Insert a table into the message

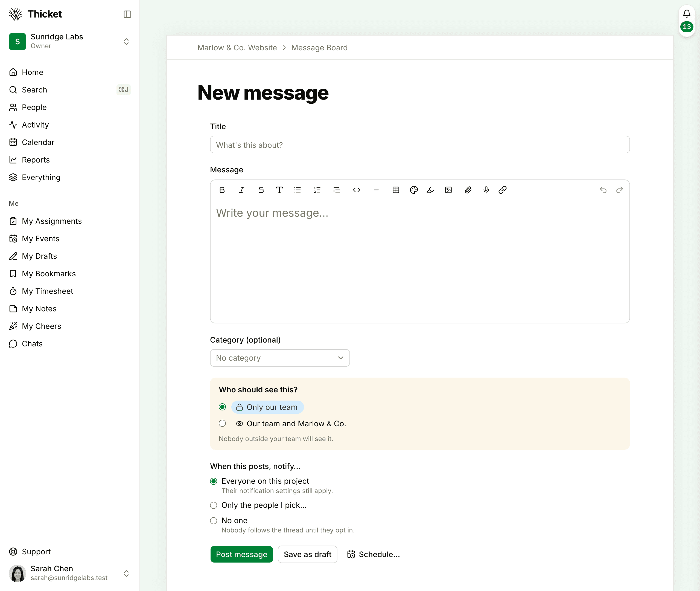pyautogui.click(x=396, y=190)
